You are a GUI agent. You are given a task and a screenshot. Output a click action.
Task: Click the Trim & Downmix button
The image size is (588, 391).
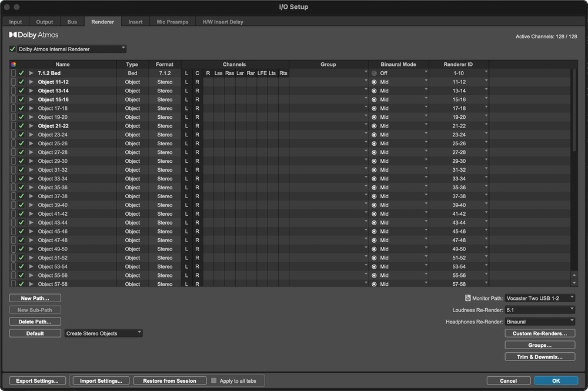click(x=539, y=357)
